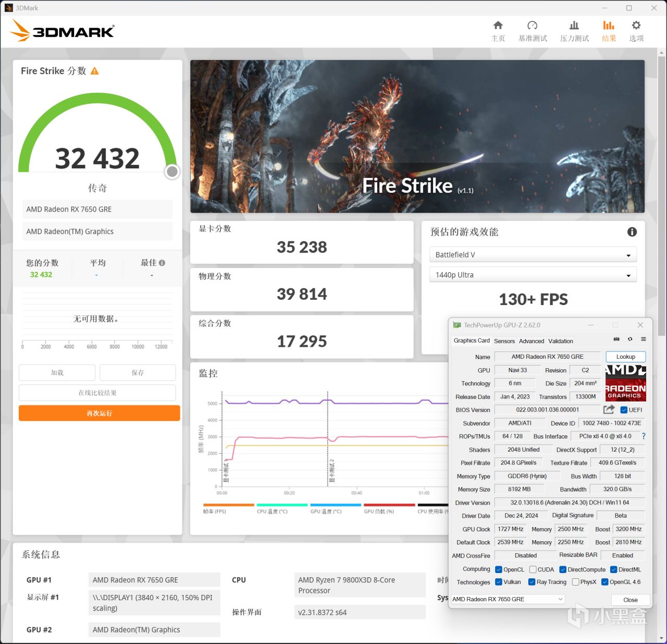Click the BIOS Version field in GPU-Z

547,410
